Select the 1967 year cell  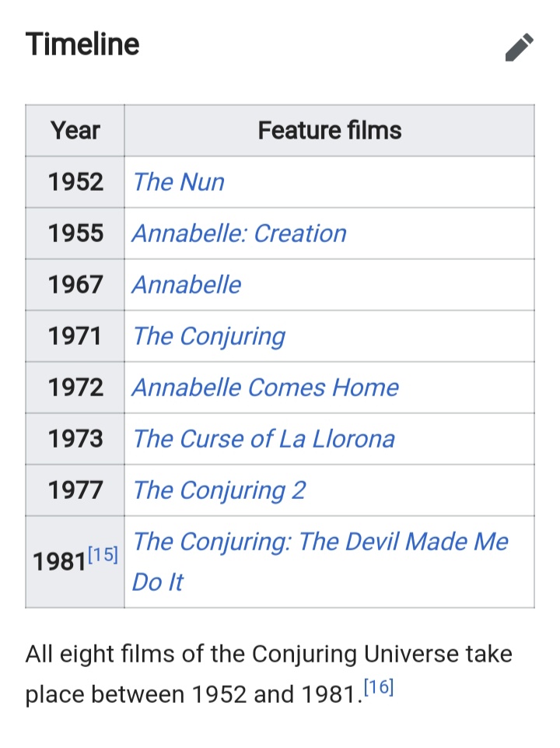pos(75,285)
